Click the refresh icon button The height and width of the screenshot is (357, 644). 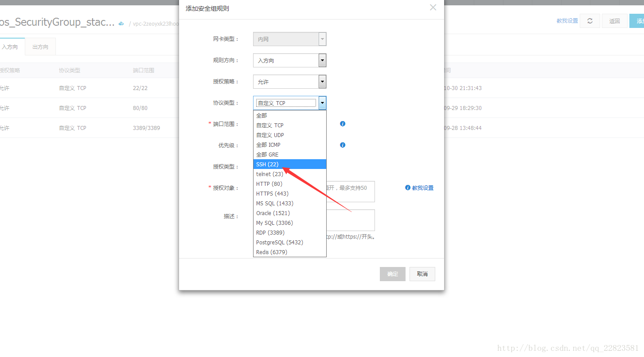590,21
